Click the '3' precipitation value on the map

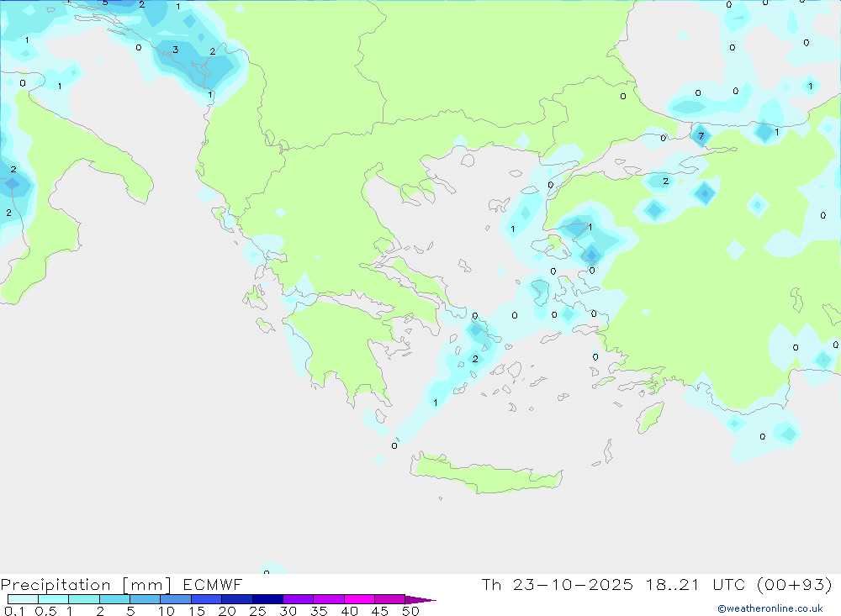pos(176,50)
